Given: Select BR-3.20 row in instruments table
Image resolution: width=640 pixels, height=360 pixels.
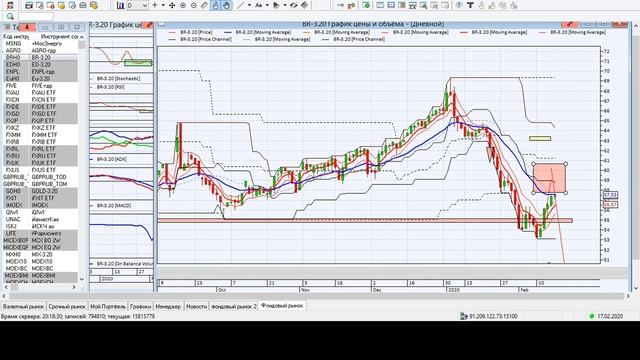Looking at the screenshot, I should 40,58.
